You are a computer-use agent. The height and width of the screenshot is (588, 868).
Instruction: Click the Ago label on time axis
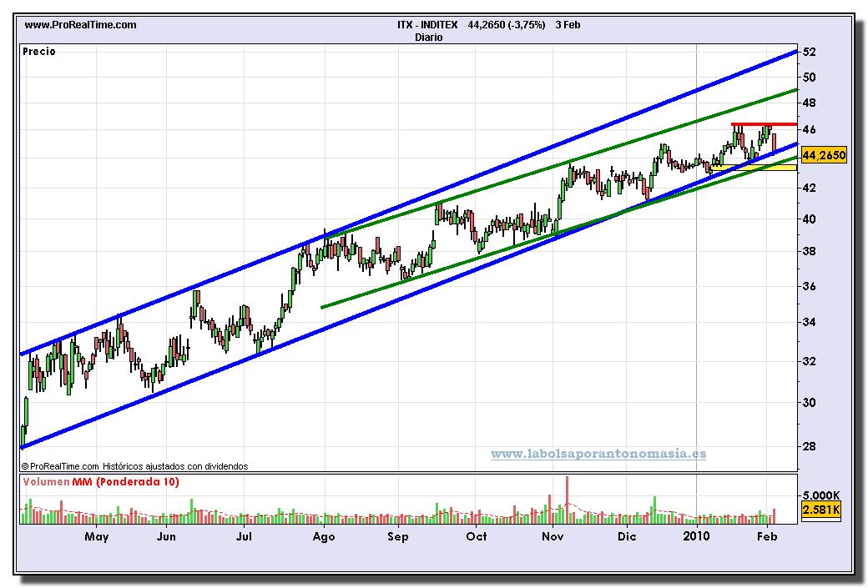pyautogui.click(x=324, y=536)
